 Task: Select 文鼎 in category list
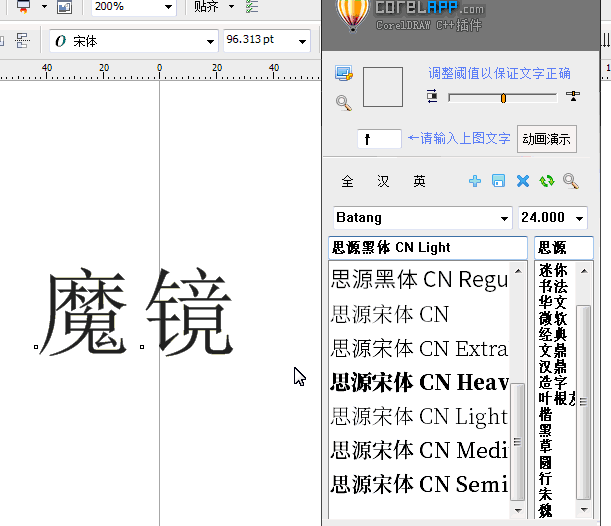553,350
